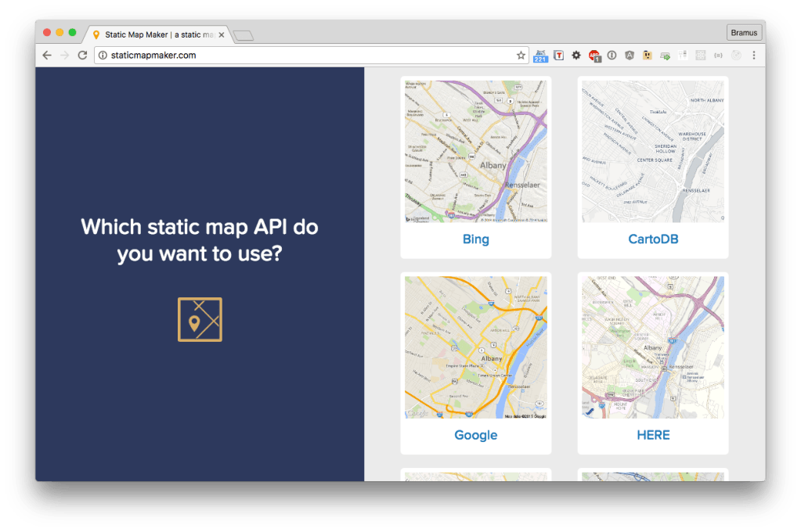Viewport: 801px width, 532px height.
Task: Close the Static Map Maker tab
Action: 222,35
